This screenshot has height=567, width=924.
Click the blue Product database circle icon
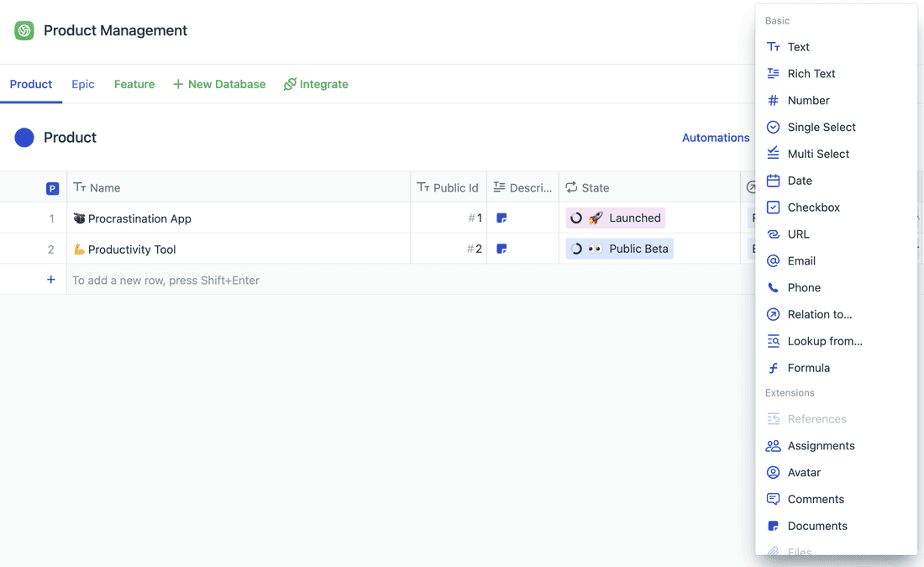tap(24, 138)
